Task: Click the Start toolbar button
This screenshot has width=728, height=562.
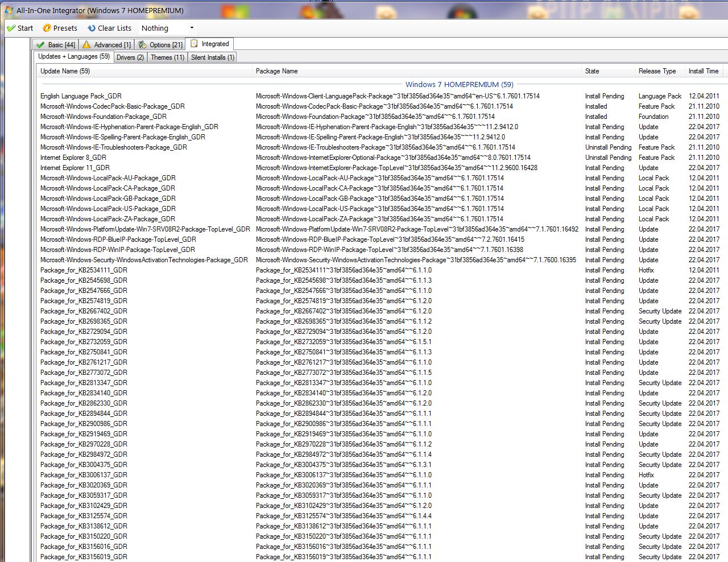Action: (20, 28)
